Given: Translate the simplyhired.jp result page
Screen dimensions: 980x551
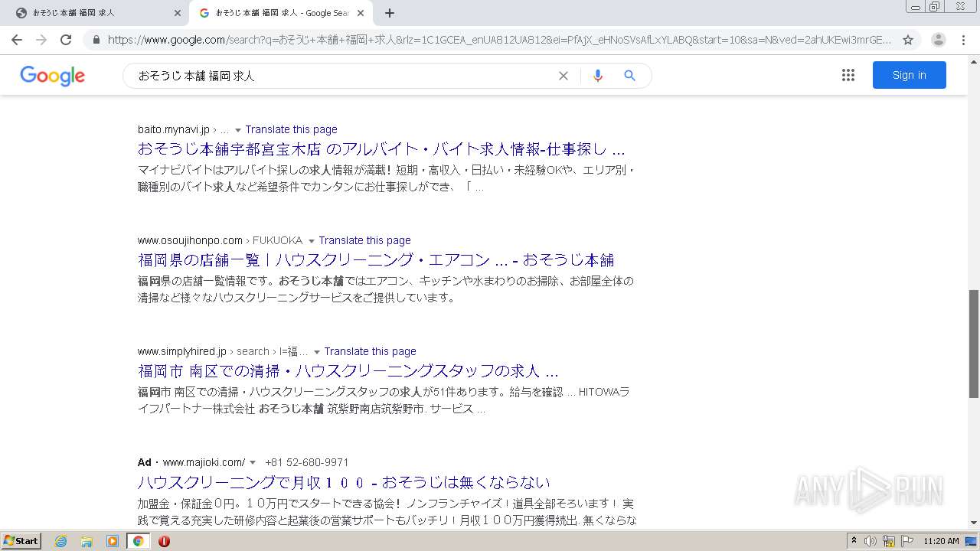Looking at the screenshot, I should coord(370,351).
